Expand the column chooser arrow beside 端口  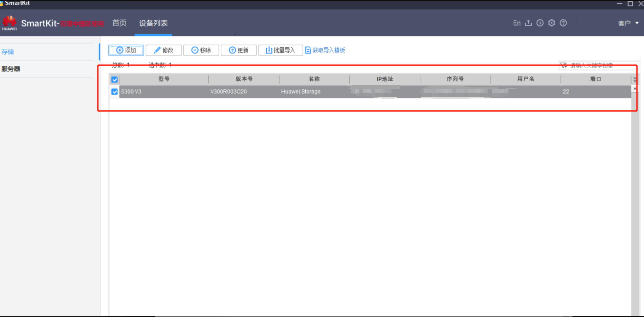[x=635, y=79]
